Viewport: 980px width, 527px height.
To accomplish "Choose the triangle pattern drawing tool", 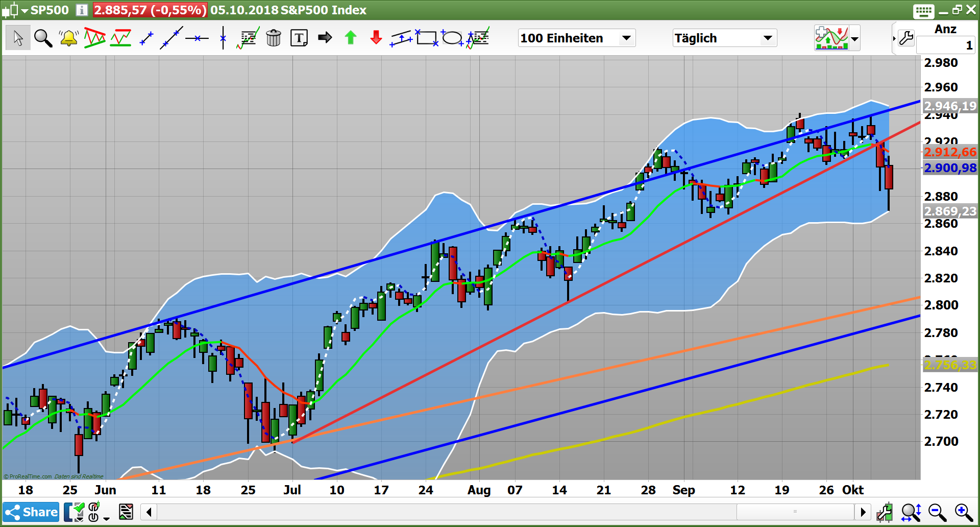I will tap(95, 38).
